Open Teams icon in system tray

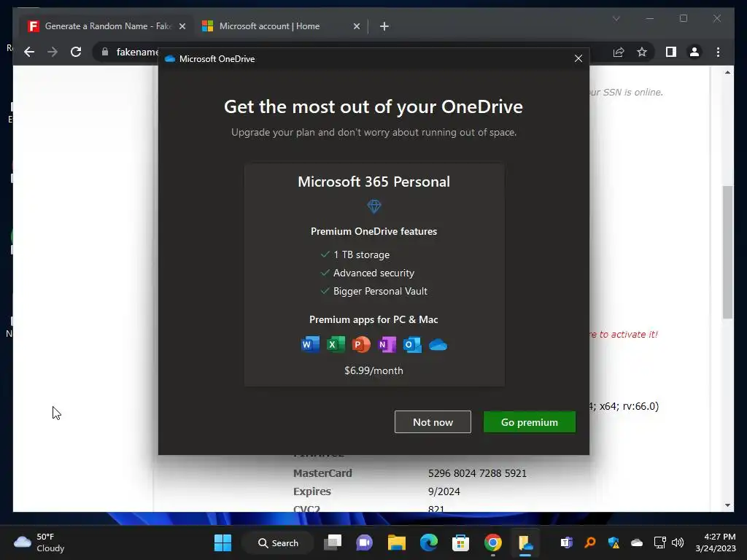[566, 542]
